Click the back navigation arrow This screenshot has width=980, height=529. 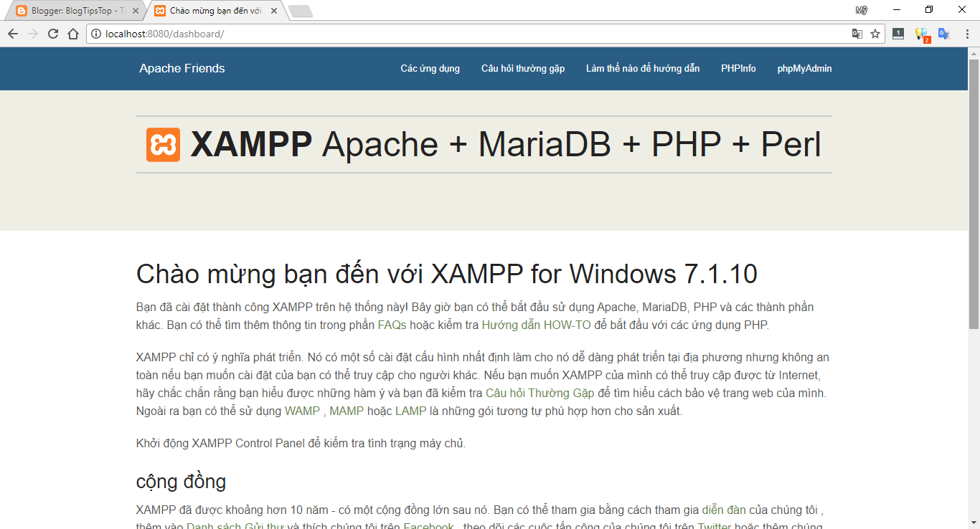13,34
